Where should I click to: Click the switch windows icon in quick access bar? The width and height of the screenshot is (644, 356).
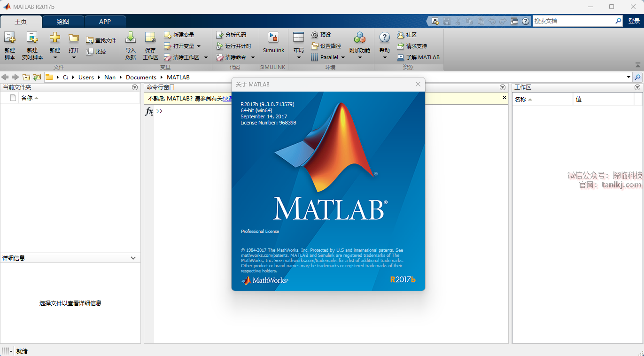click(x=514, y=21)
